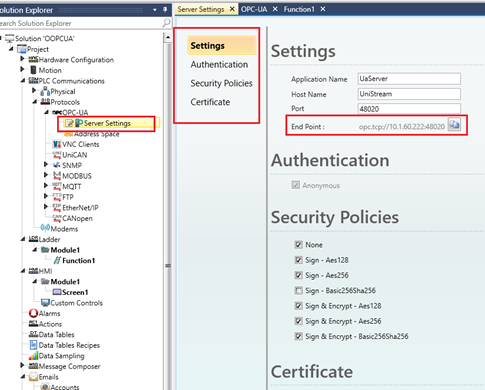
Task: Expand the MODBUS tree node
Action: 46,174
